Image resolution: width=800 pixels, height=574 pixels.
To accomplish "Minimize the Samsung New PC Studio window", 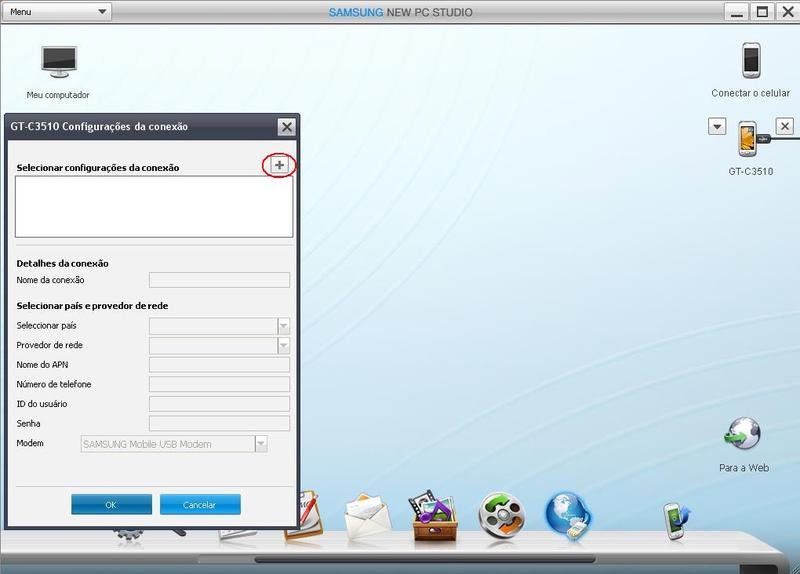I will 736,12.
